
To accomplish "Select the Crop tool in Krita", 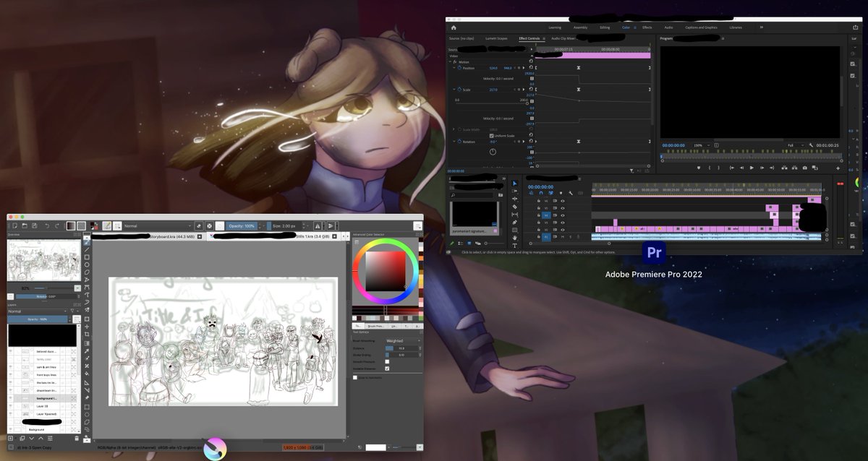I will [87, 334].
